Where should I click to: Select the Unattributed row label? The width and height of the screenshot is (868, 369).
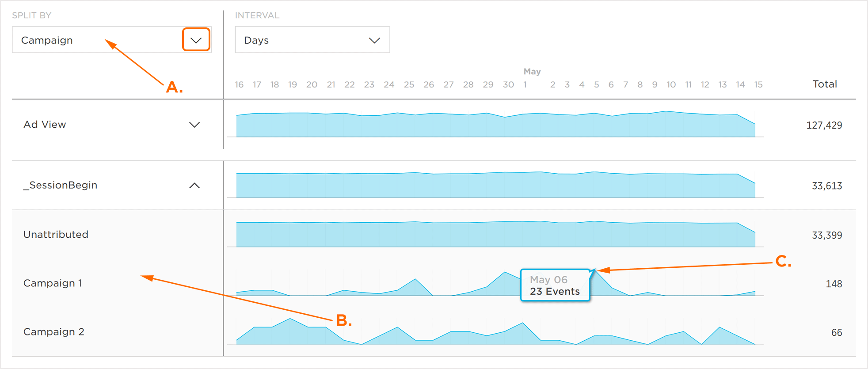[56, 235]
